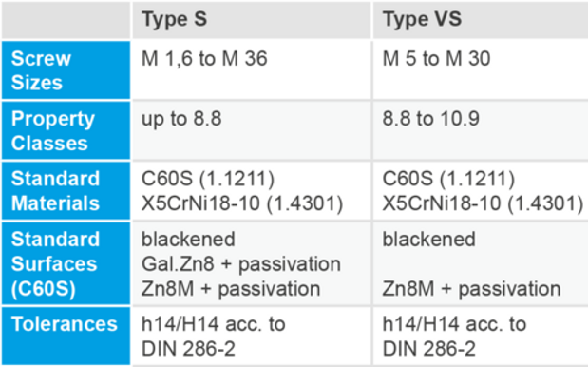Image resolution: width=588 pixels, height=367 pixels.
Task: Select the Property Classes row label
Action: click(66, 130)
